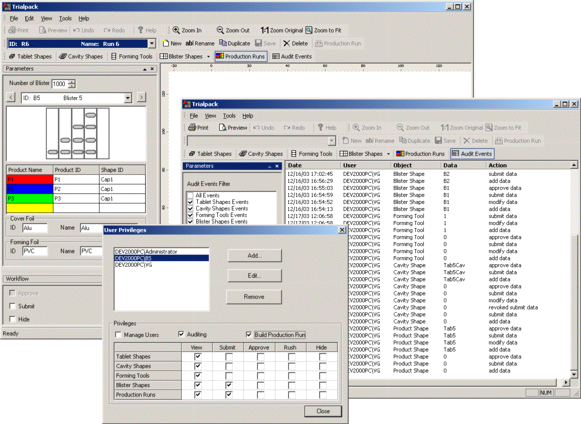
Task: Sort audit list by Action column header
Action: click(x=528, y=165)
